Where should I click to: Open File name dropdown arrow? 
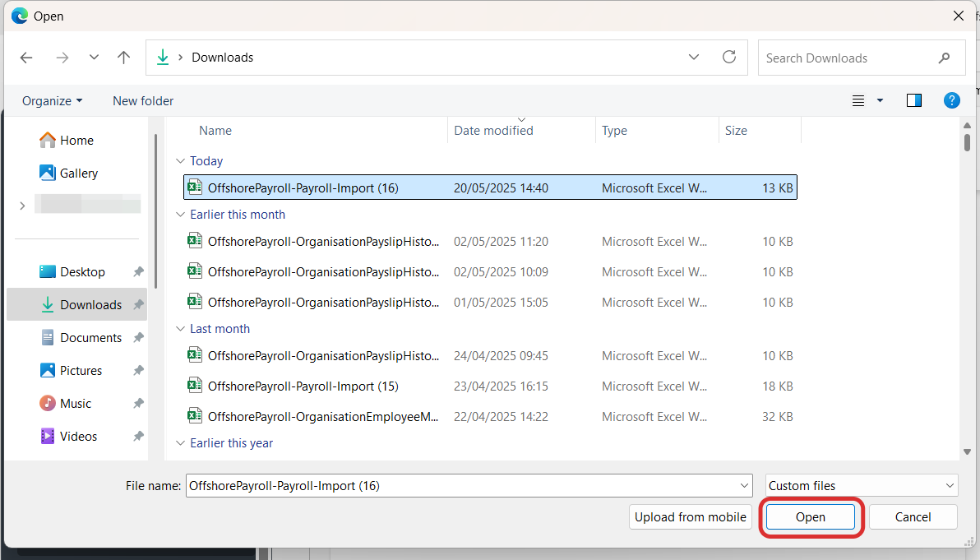tap(744, 486)
